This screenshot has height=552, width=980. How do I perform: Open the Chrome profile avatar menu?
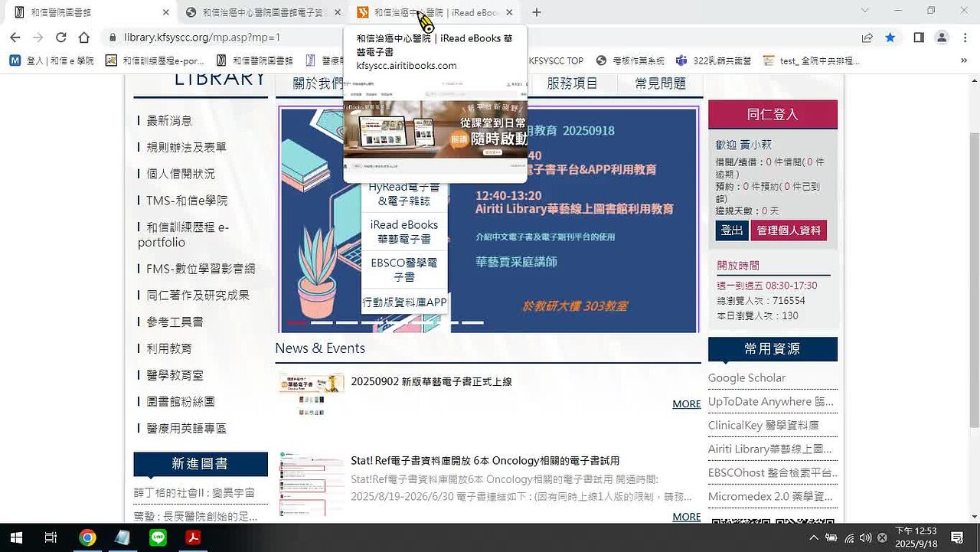[942, 37]
